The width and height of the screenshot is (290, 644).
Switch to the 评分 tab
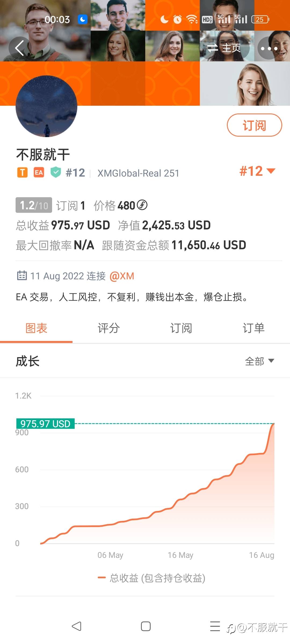[x=109, y=328]
